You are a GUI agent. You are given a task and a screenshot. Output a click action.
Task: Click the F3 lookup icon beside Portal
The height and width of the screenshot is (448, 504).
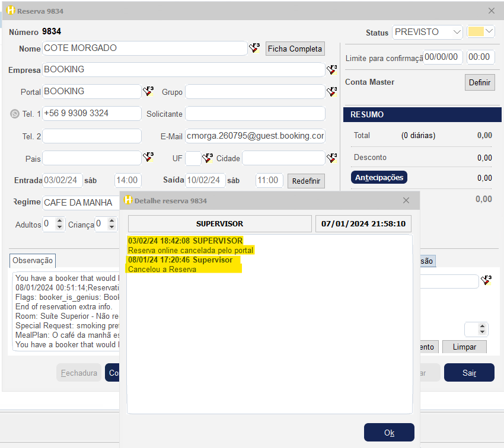click(148, 91)
